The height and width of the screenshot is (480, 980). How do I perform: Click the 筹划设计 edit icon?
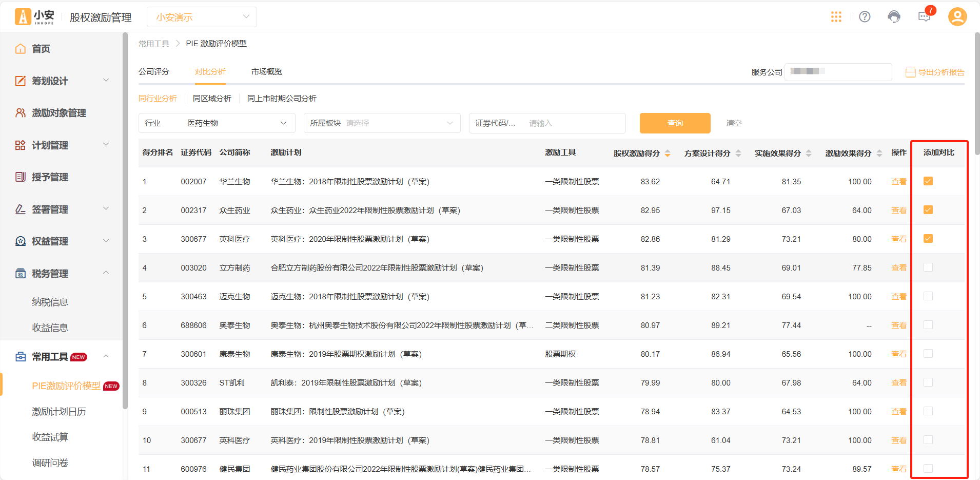pyautogui.click(x=21, y=81)
